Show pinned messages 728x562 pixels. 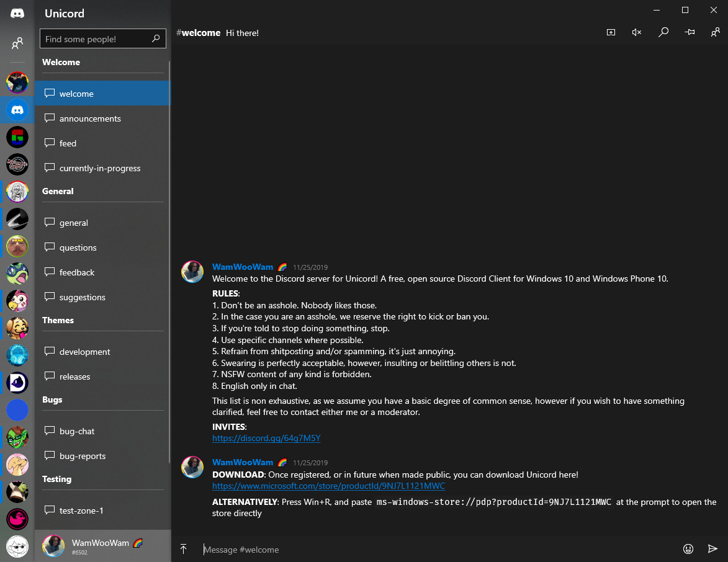pyautogui.click(x=690, y=32)
